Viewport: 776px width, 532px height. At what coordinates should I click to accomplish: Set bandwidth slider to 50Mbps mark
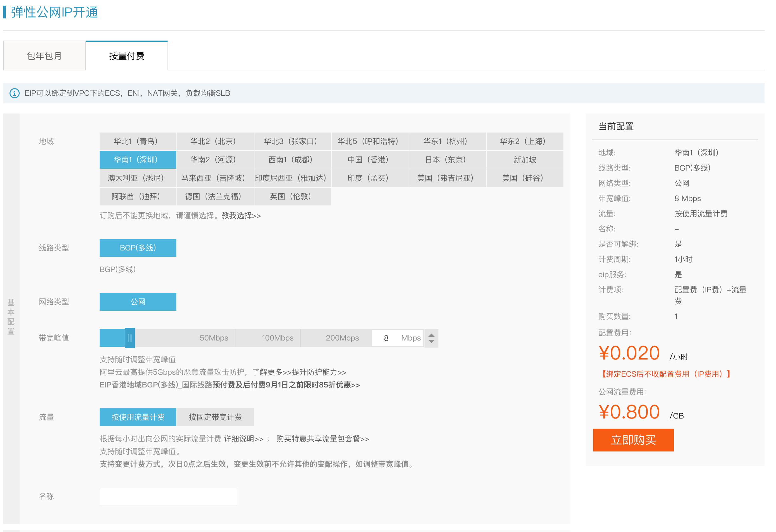(x=214, y=338)
